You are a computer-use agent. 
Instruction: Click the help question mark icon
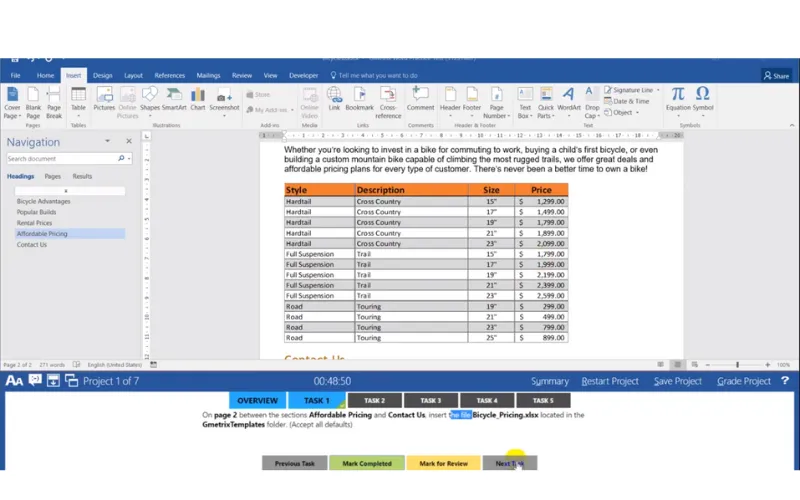785,381
